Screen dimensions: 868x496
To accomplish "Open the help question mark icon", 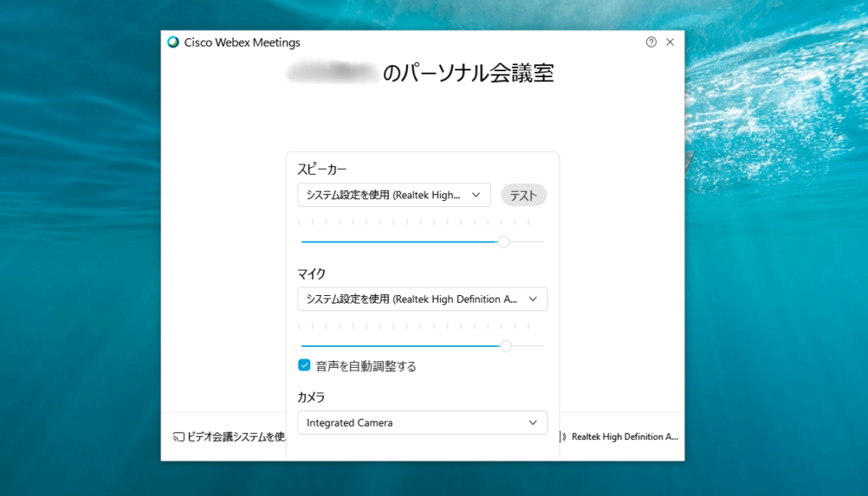I will pos(651,42).
